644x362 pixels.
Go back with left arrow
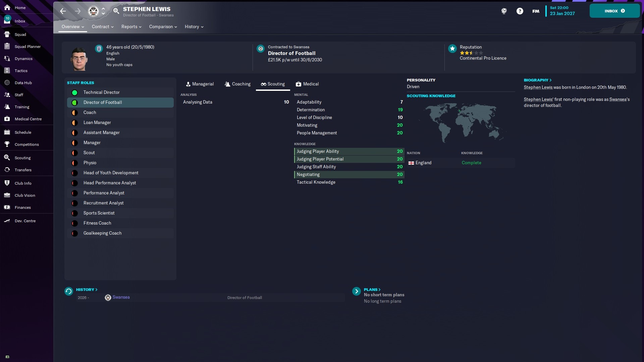click(x=63, y=11)
